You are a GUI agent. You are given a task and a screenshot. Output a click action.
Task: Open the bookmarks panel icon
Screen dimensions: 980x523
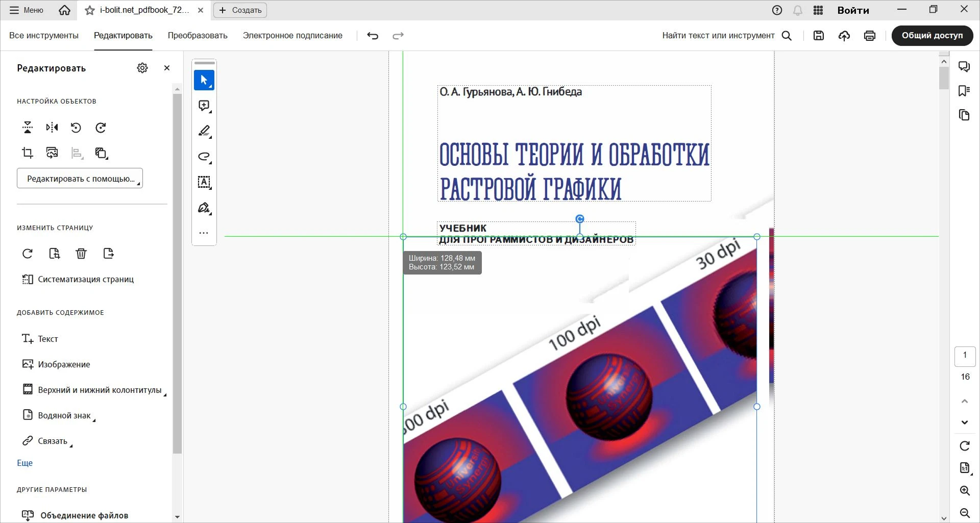click(964, 91)
